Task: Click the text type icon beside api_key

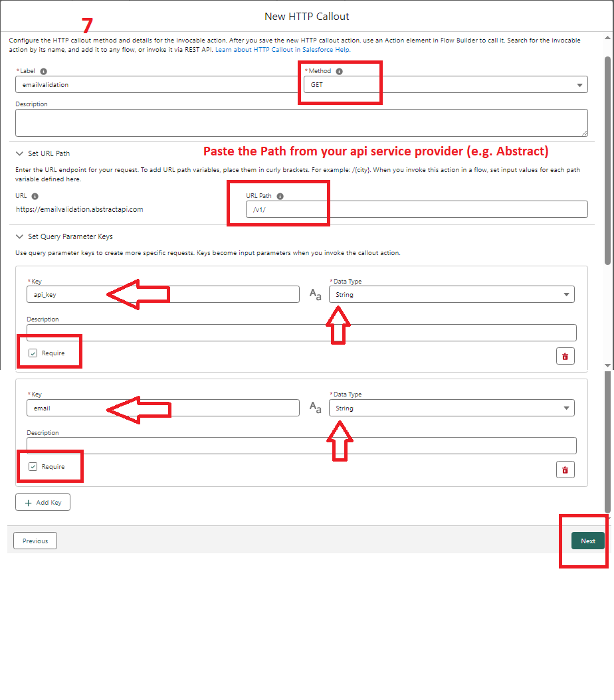Action: (316, 294)
